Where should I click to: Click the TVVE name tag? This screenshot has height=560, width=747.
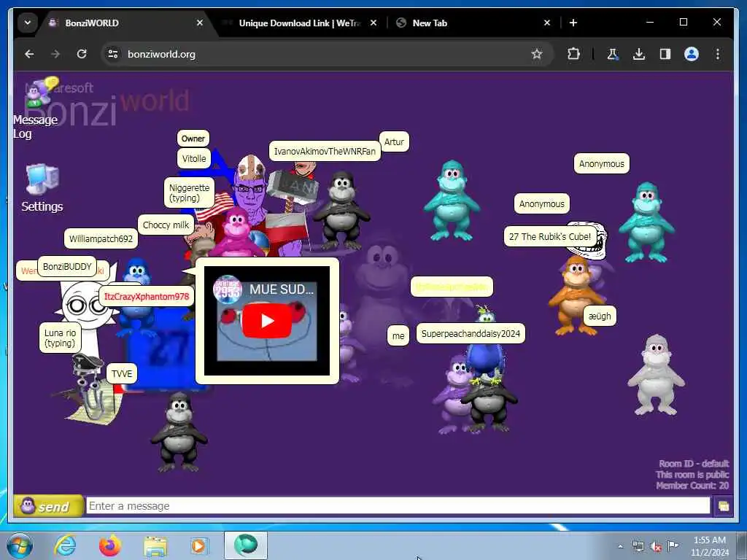[122, 374]
